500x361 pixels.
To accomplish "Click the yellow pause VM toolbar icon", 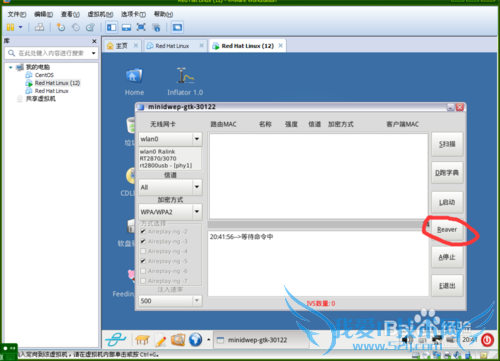I will click(x=10, y=27).
